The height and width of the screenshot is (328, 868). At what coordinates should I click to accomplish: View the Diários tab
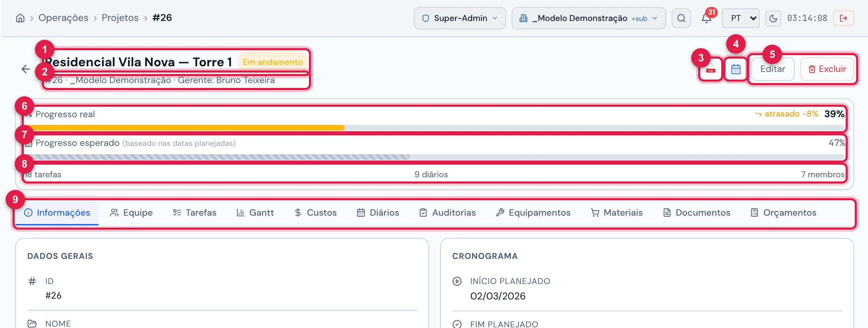[x=378, y=213]
